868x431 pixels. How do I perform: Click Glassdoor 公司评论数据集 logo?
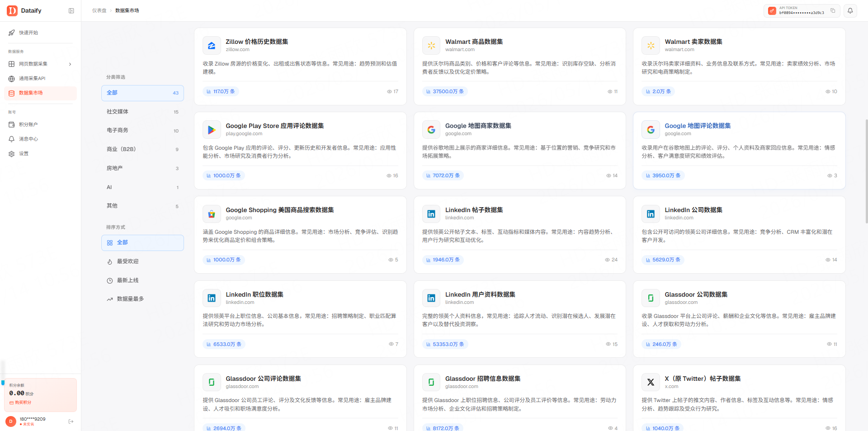pyautogui.click(x=212, y=382)
